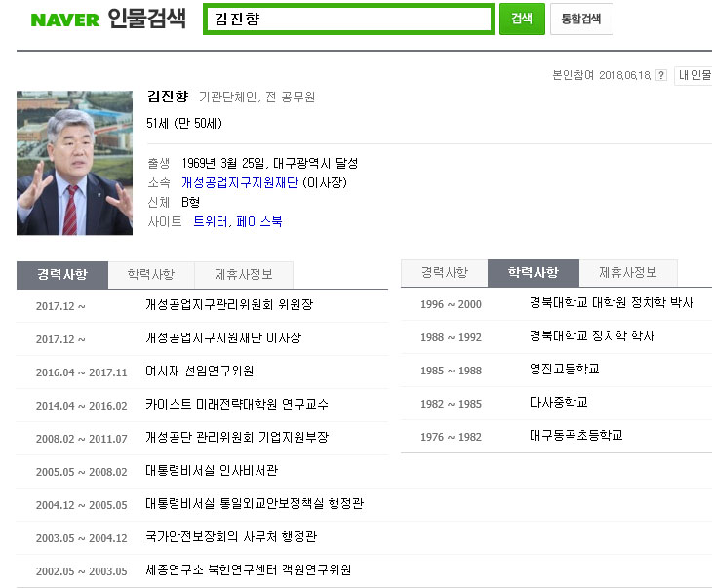712x588 pixels.
Task: Open the 내 인물 button
Action: pos(693,75)
